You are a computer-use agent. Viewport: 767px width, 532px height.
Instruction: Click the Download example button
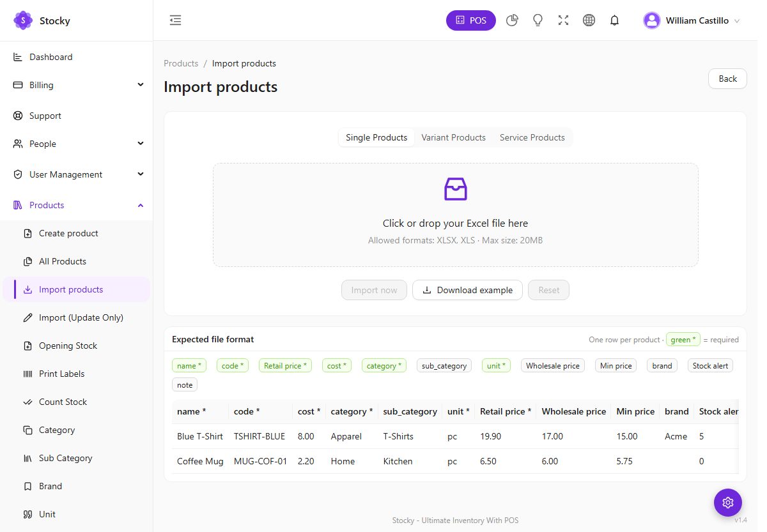click(467, 290)
